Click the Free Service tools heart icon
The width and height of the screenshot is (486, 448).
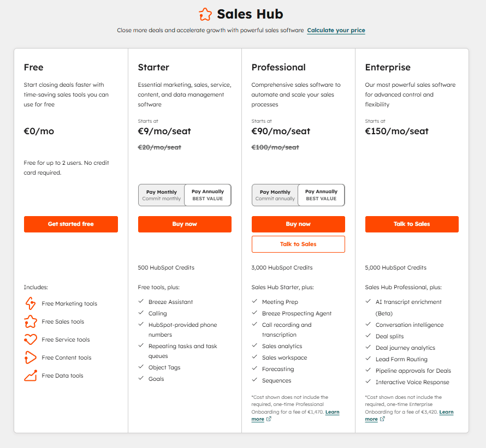click(31, 339)
